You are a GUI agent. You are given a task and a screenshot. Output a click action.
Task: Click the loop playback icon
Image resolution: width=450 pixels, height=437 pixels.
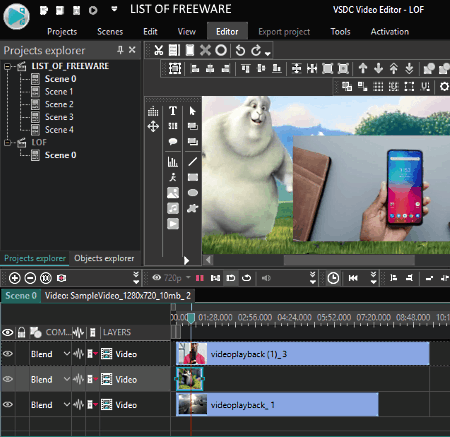pos(246,278)
